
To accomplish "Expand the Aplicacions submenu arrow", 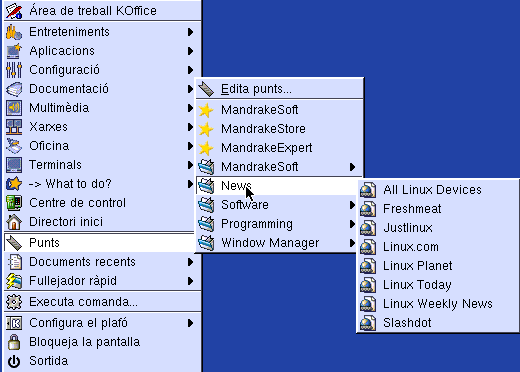I will click(x=190, y=51).
